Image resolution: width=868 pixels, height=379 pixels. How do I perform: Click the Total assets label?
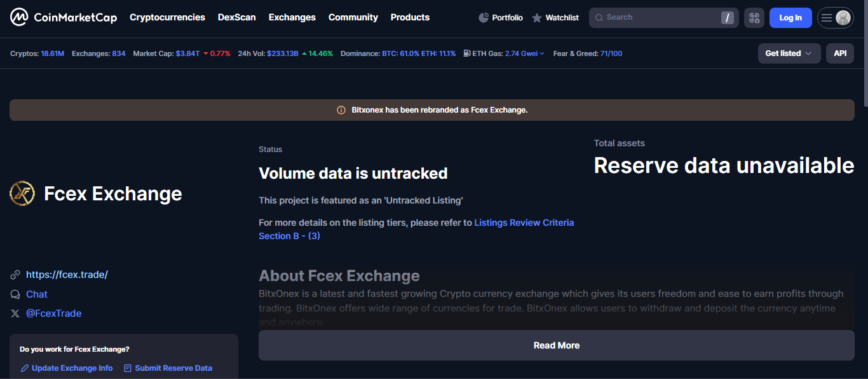(620, 143)
